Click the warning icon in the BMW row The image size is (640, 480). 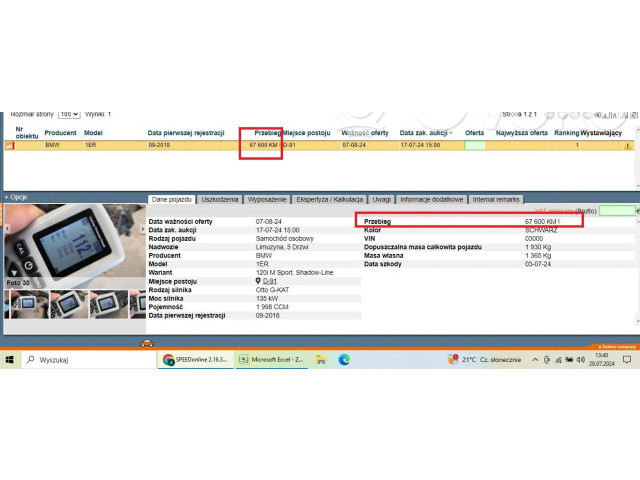[627, 146]
